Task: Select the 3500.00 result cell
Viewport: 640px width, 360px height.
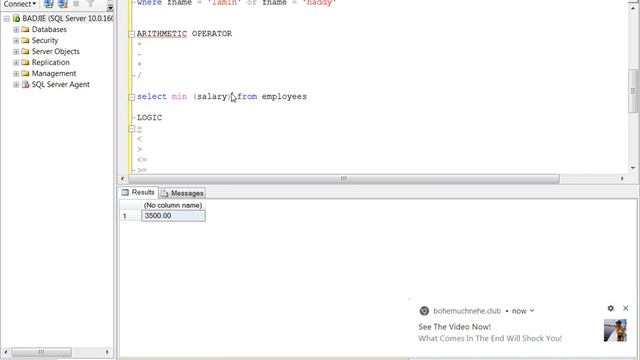Action: click(173, 216)
